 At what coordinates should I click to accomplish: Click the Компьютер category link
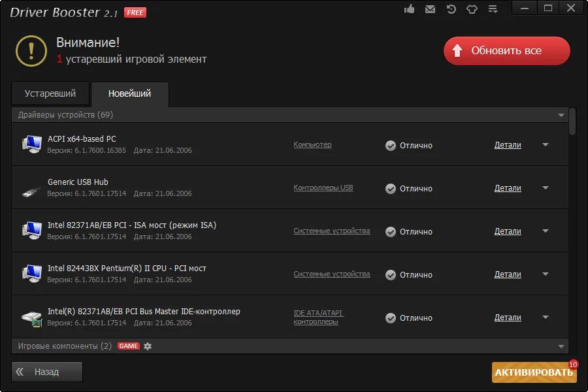pos(312,145)
